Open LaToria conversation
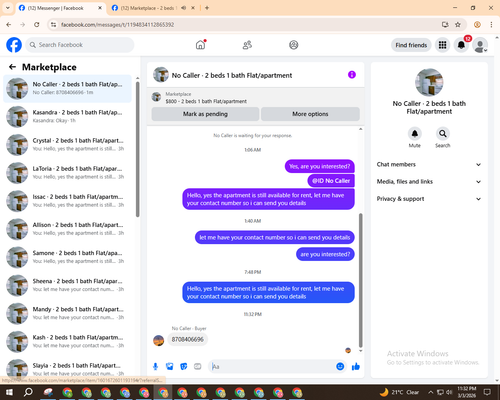The height and width of the screenshot is (400, 500). (67, 173)
